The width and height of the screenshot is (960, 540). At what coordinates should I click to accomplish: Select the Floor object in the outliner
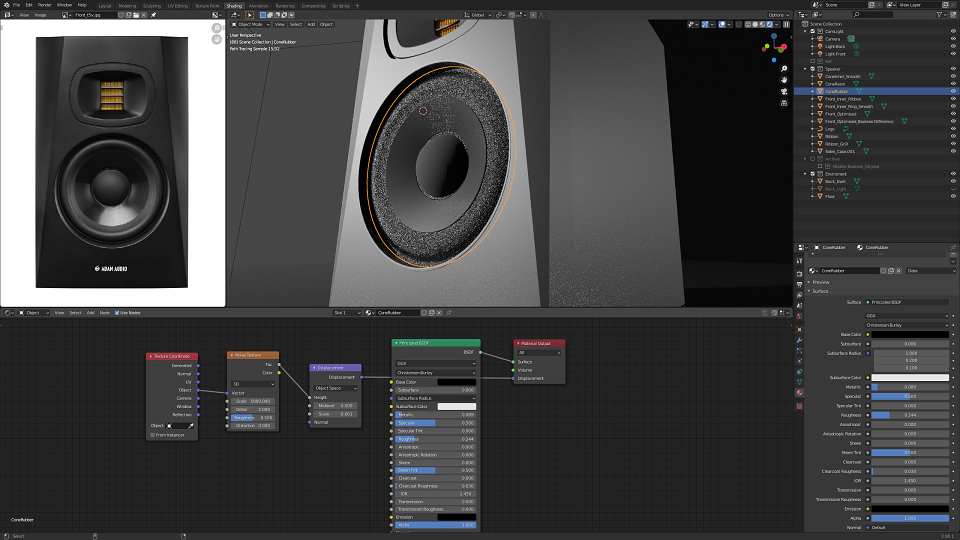(x=830, y=197)
